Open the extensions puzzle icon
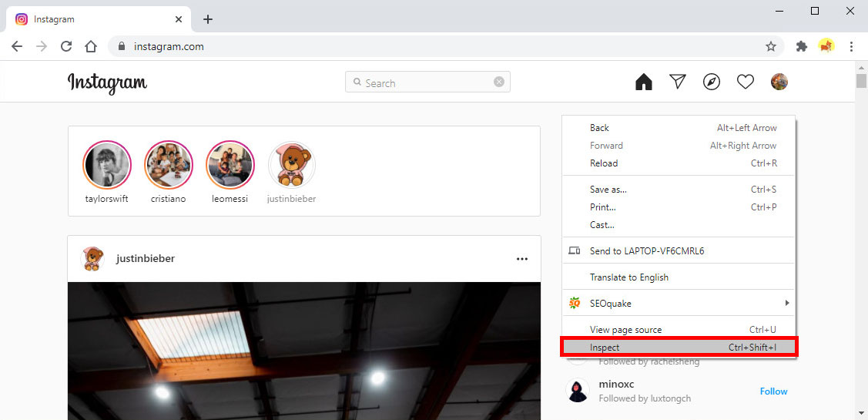The width and height of the screenshot is (868, 420). 801,46
